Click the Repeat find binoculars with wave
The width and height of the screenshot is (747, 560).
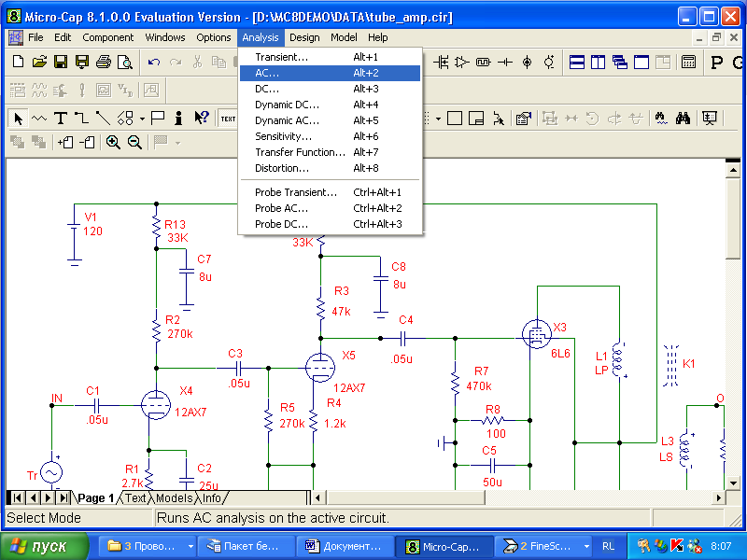point(661,119)
